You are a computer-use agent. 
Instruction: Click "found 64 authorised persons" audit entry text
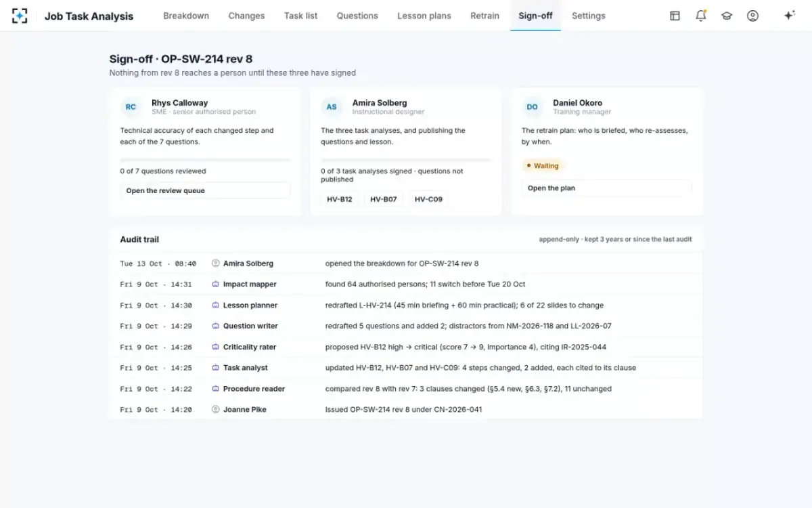pos(425,284)
